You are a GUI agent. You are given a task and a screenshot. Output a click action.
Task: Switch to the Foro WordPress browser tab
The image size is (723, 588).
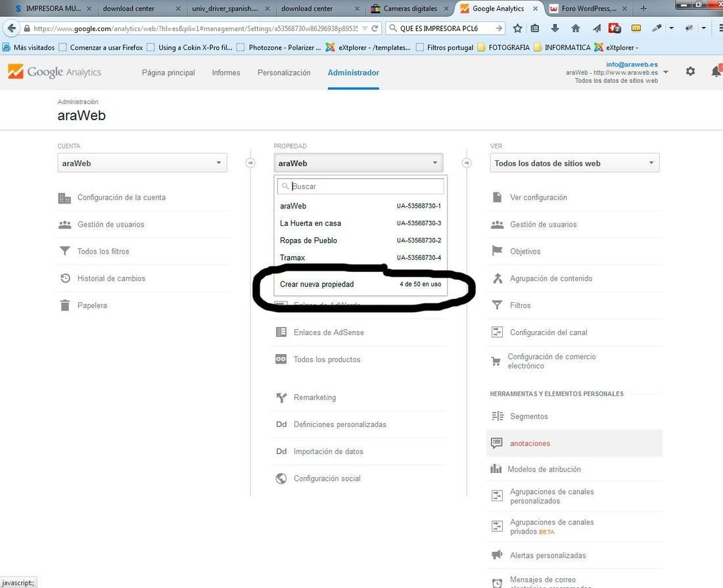[x=588, y=9]
